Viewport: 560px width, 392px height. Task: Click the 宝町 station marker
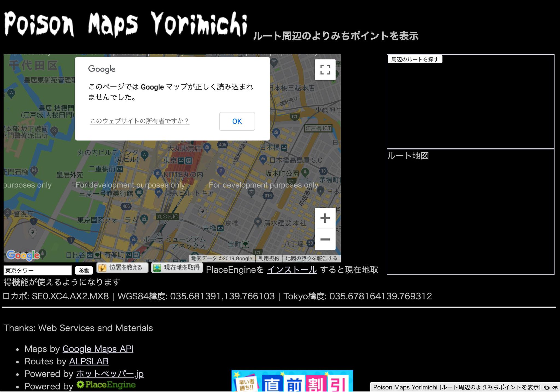pos(246,244)
